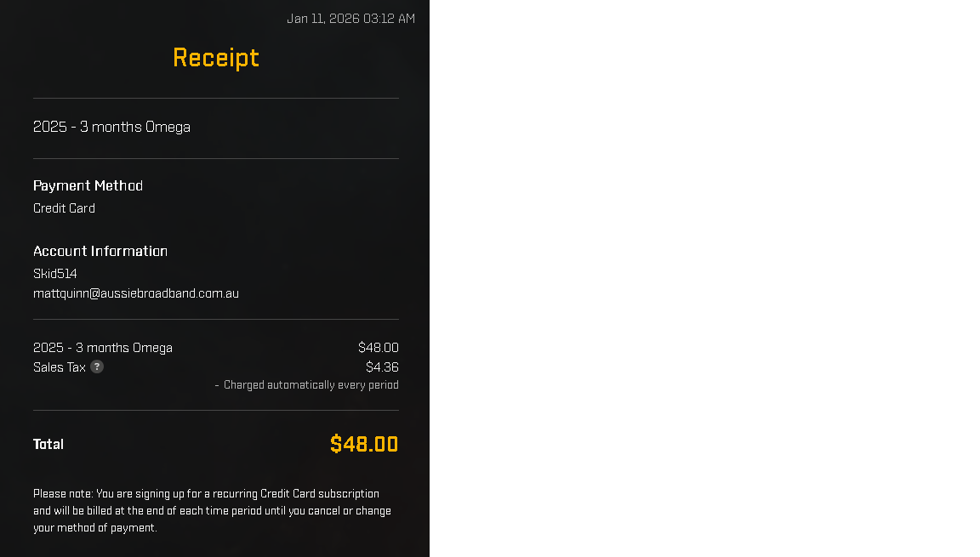
Task: Select the email mattquinn@aussiebroadband.com.au
Action: pos(135,293)
